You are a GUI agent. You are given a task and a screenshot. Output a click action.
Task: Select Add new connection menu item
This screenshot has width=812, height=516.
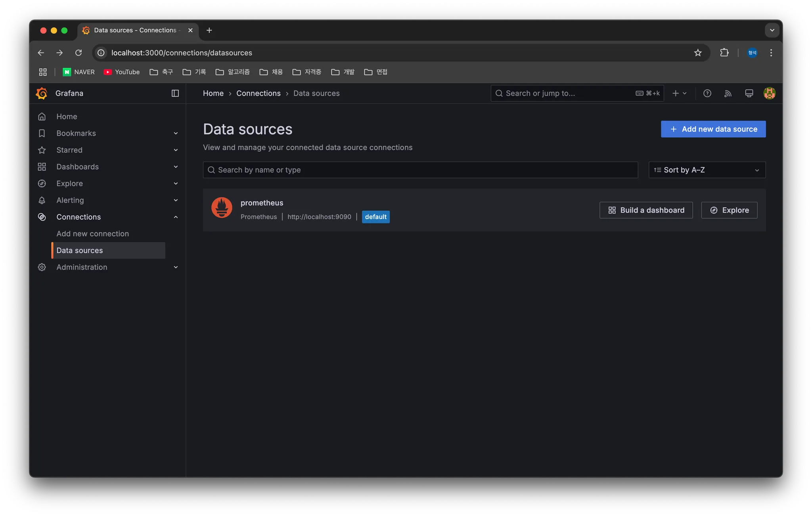coord(92,234)
